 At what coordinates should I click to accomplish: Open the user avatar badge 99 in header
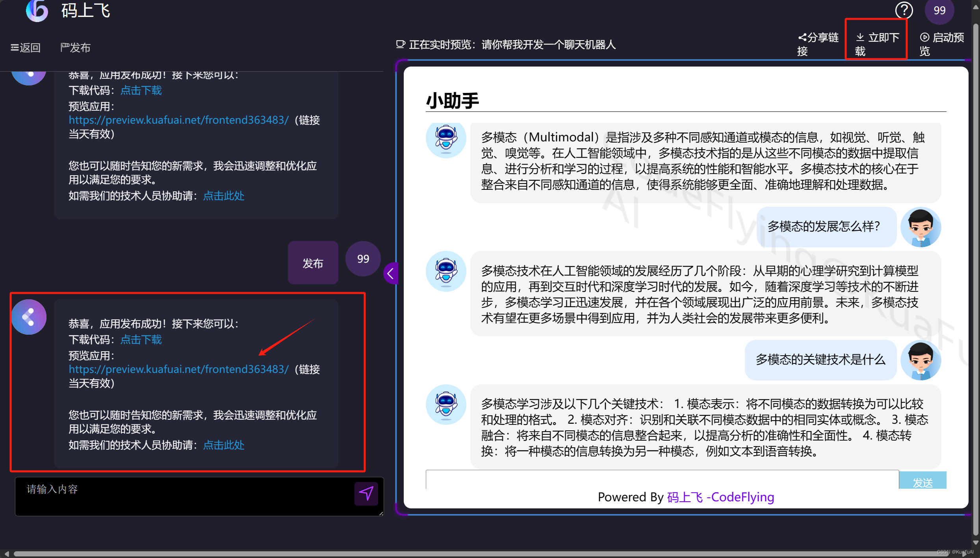(x=939, y=10)
